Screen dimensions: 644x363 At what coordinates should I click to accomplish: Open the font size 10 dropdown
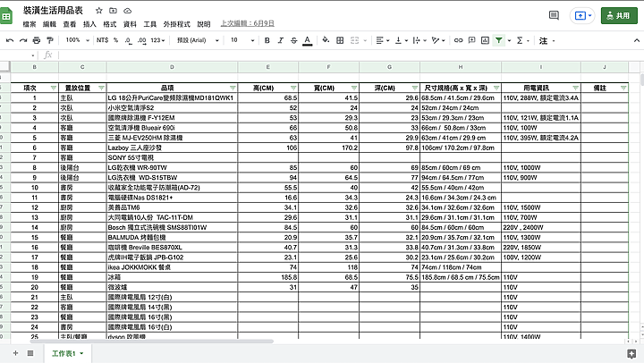[242, 40]
